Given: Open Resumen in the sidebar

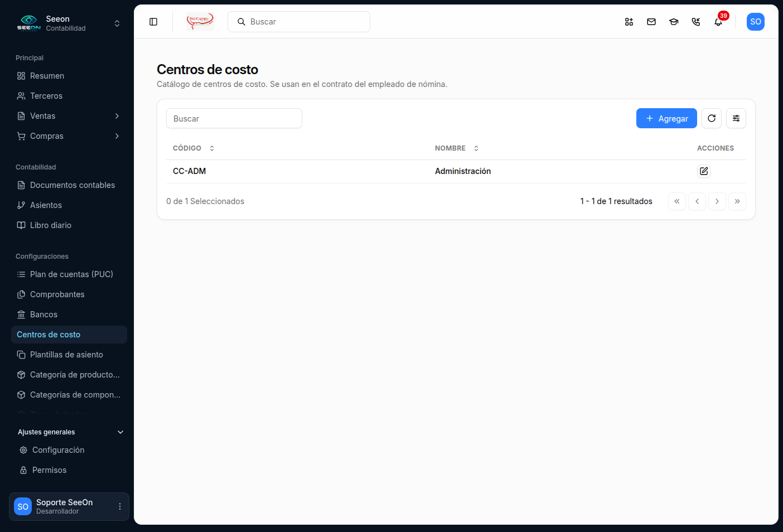Looking at the screenshot, I should coord(69,76).
